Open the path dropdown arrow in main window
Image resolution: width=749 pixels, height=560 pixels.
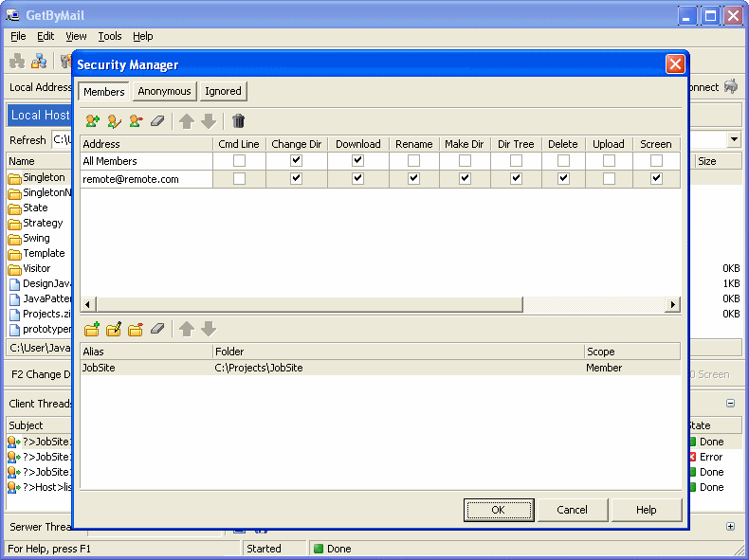click(734, 139)
